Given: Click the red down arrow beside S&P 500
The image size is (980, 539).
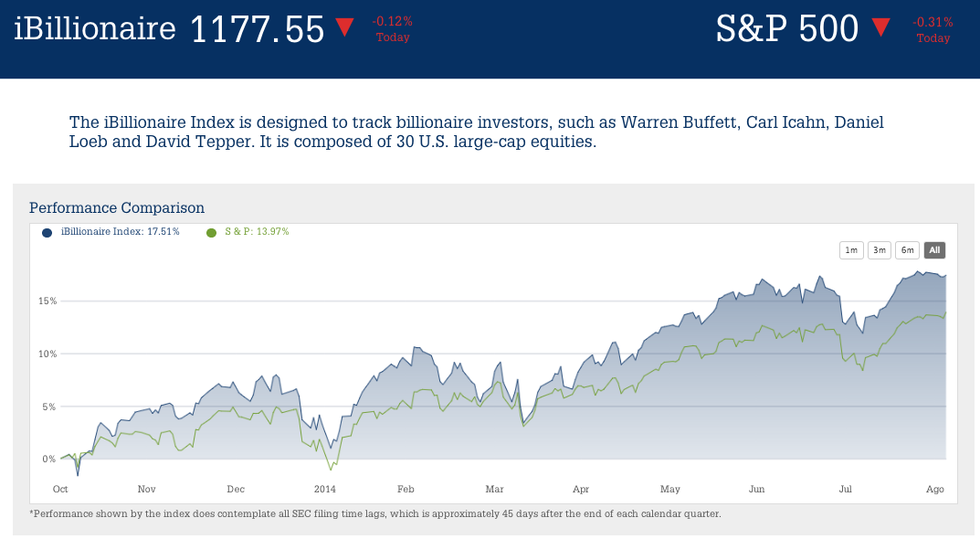Looking at the screenshot, I should pyautogui.click(x=880, y=27).
